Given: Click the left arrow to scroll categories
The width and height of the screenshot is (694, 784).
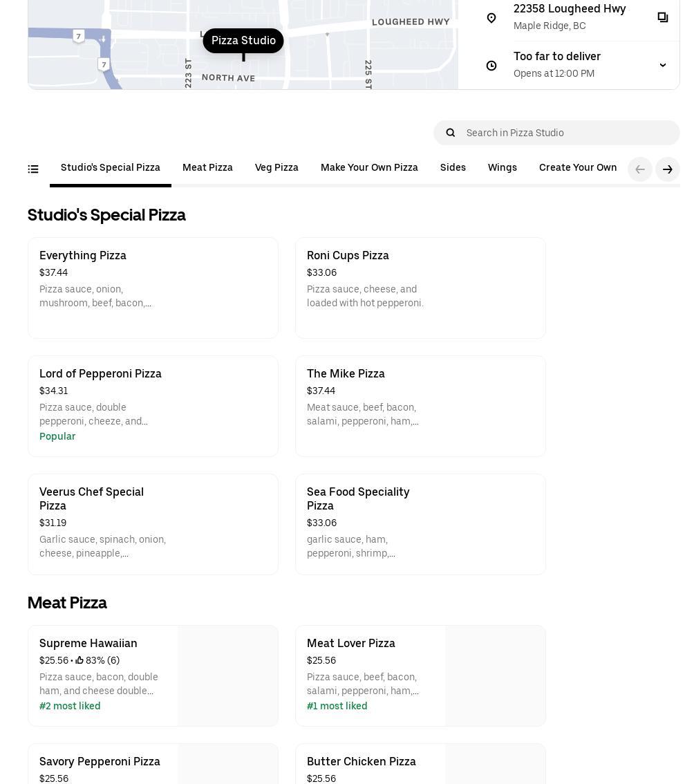Looking at the screenshot, I should coord(640,169).
